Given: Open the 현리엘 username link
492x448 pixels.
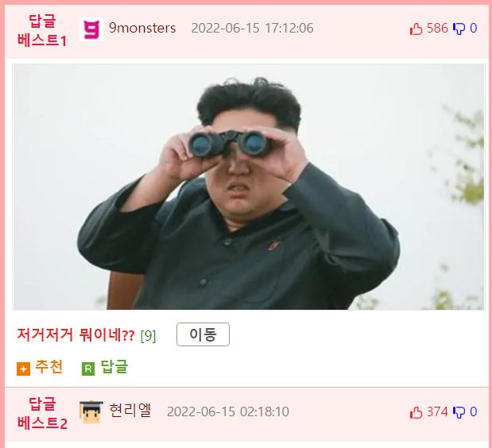Looking at the screenshot, I should pyautogui.click(x=130, y=411).
